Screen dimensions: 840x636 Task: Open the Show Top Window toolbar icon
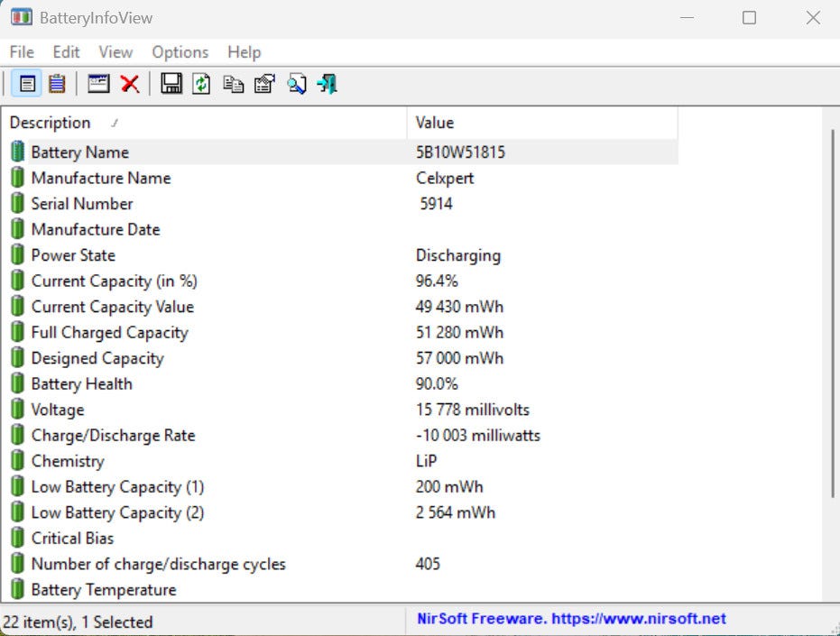click(x=98, y=84)
